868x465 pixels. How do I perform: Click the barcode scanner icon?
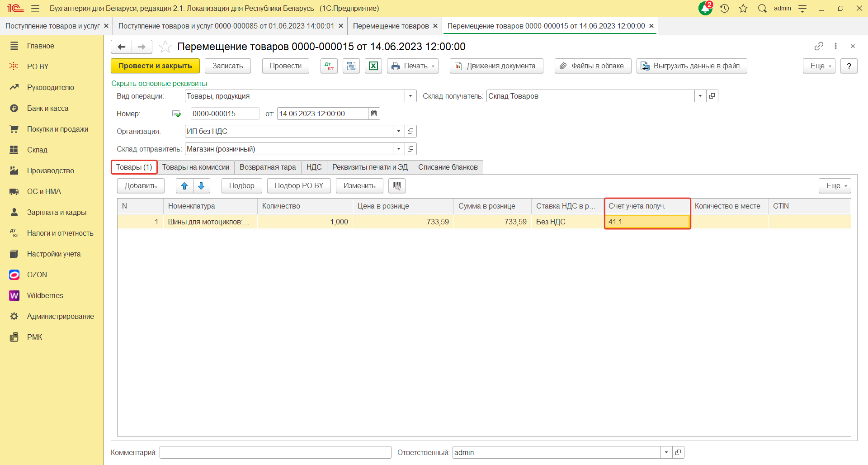tap(396, 186)
